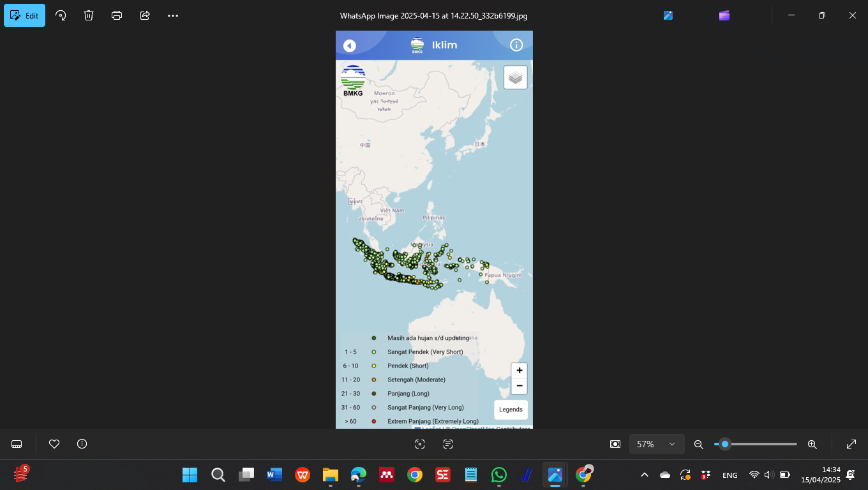Click the 'Sangat Pendek (Very Short)' legend entry
Image resolution: width=868 pixels, height=490 pixels.
click(425, 352)
